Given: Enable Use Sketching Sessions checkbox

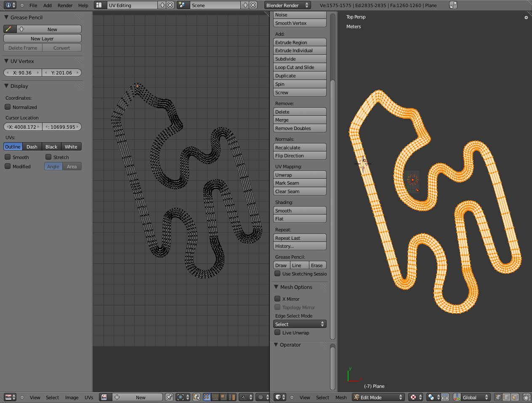Looking at the screenshot, I should click(277, 273).
